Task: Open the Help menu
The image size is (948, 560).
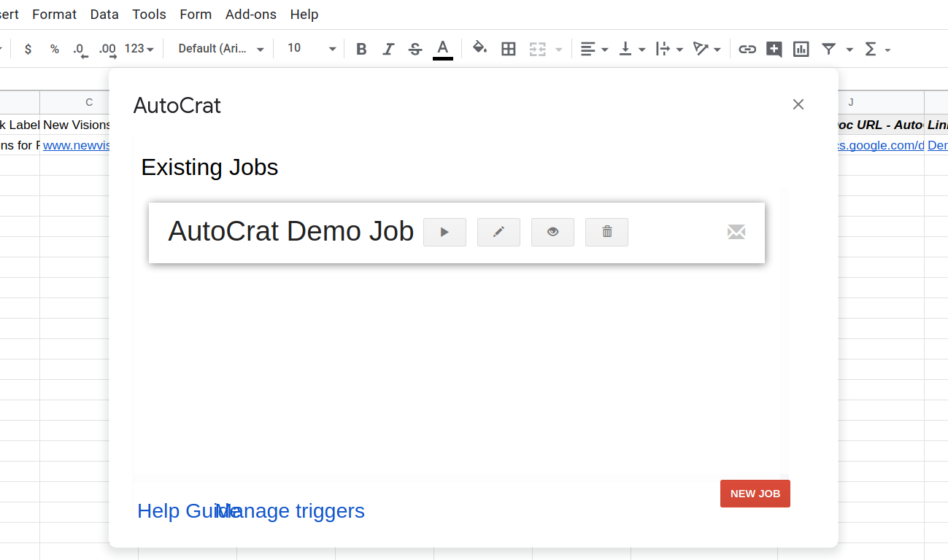Action: click(304, 15)
